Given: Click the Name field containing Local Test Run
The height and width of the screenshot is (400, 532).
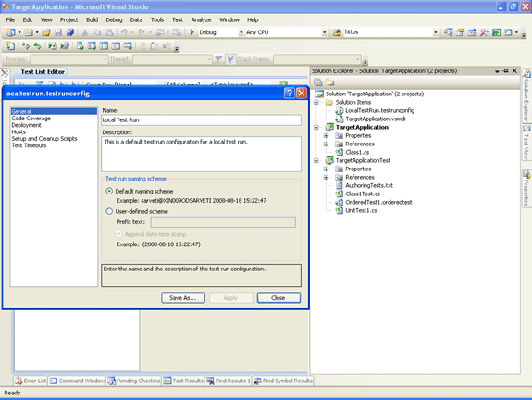Looking at the screenshot, I should [x=201, y=119].
